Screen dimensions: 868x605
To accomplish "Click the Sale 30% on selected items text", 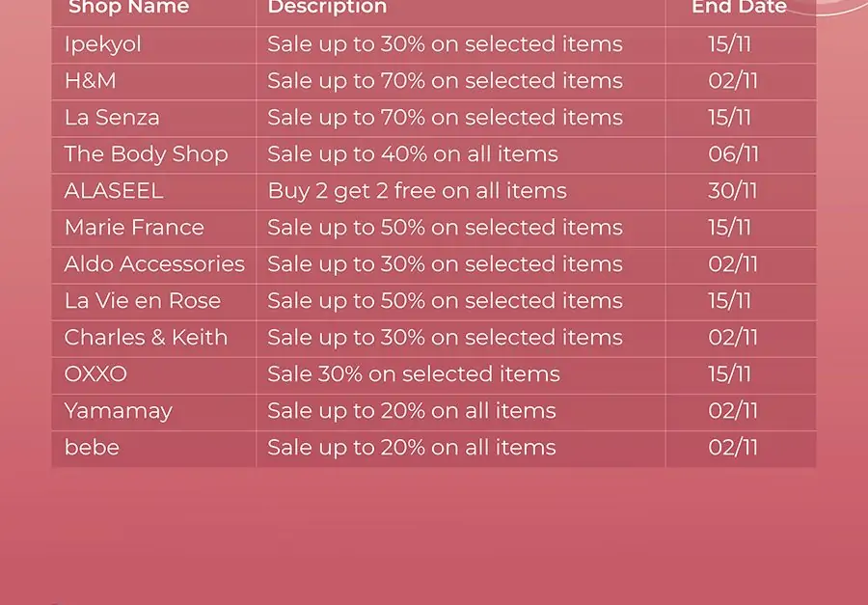I will [x=414, y=374].
